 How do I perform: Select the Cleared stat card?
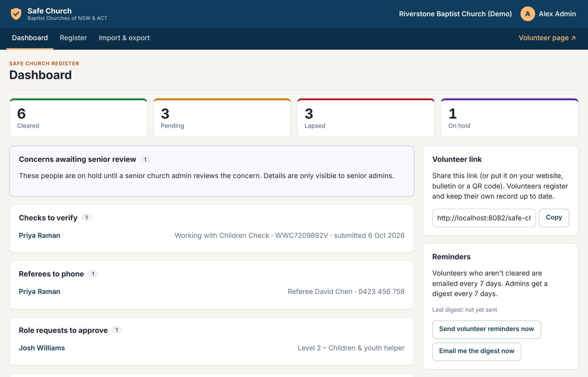pyautogui.click(x=78, y=118)
